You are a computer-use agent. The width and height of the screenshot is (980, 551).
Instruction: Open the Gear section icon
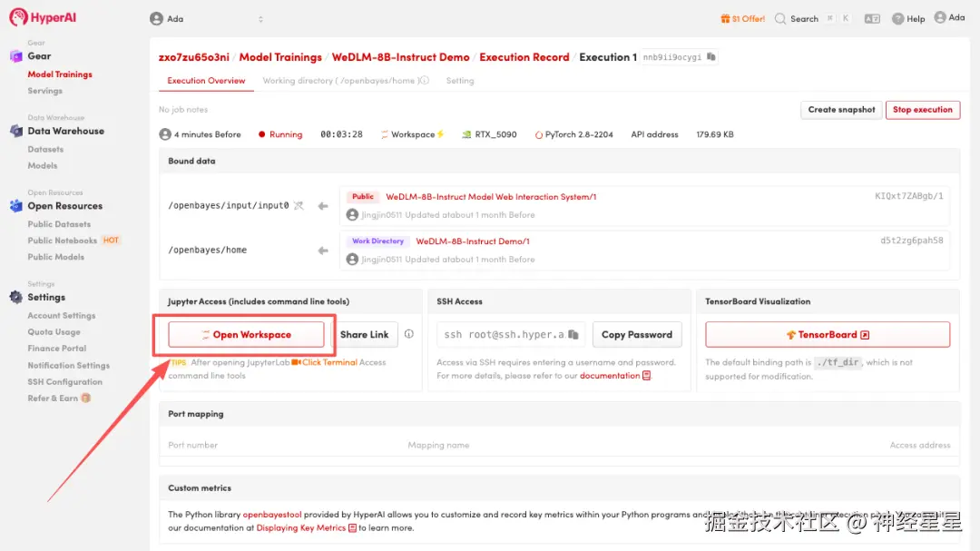click(16, 56)
